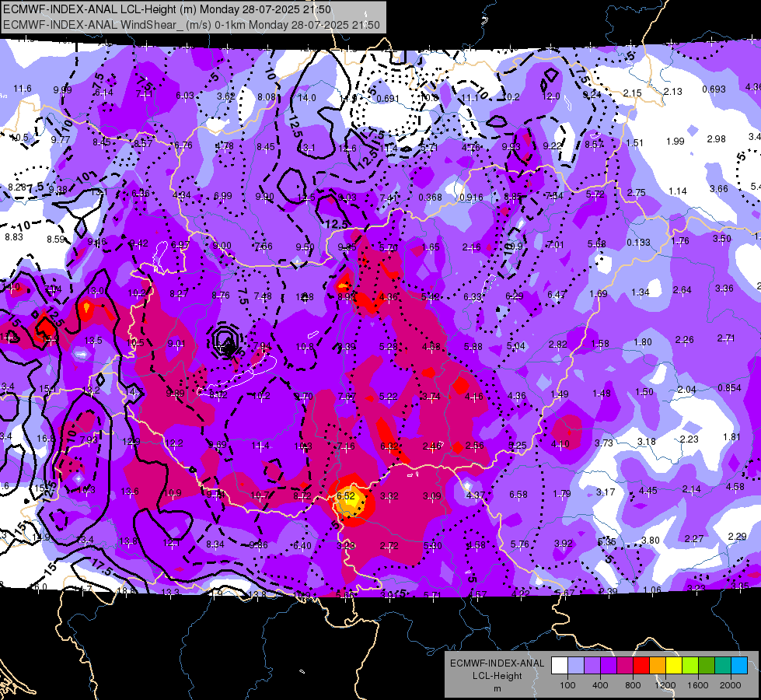This screenshot has width=761, height=700.
Task: Click the grid value 2.98
Action: [717, 139]
